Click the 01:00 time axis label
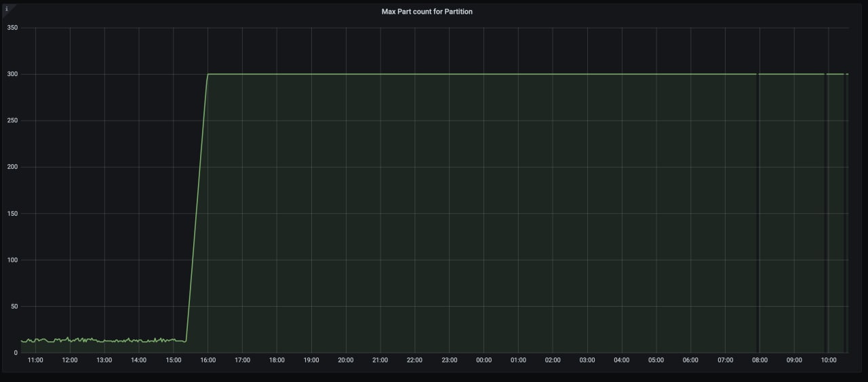Screen dimensions: 868x382 coord(518,360)
